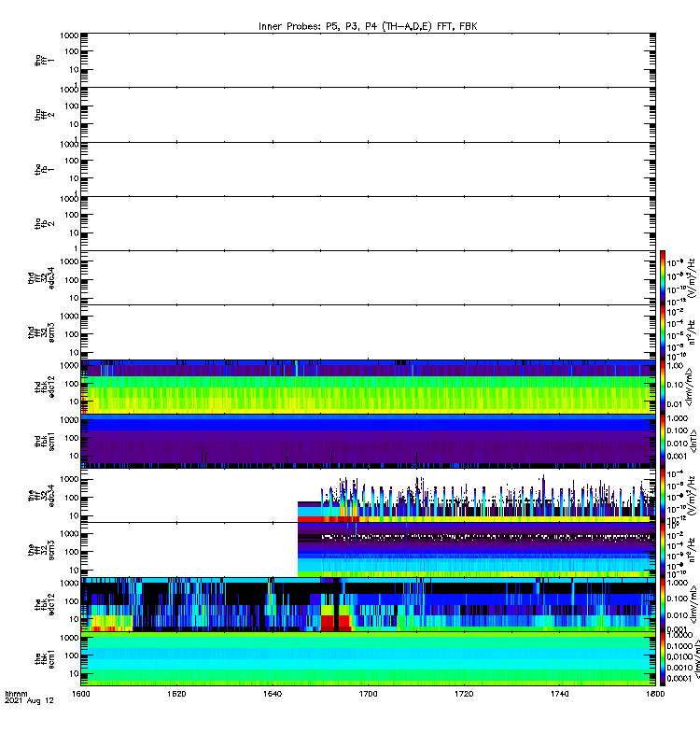Click the 'tha fff 1' panel label
The height and width of the screenshot is (747, 700).
point(44,60)
